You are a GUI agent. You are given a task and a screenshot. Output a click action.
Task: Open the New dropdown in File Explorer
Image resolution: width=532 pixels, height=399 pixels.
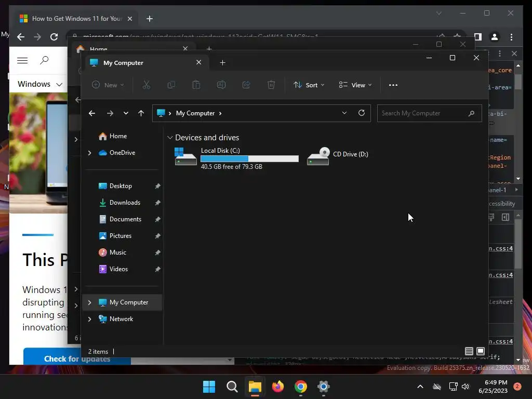tap(108, 85)
